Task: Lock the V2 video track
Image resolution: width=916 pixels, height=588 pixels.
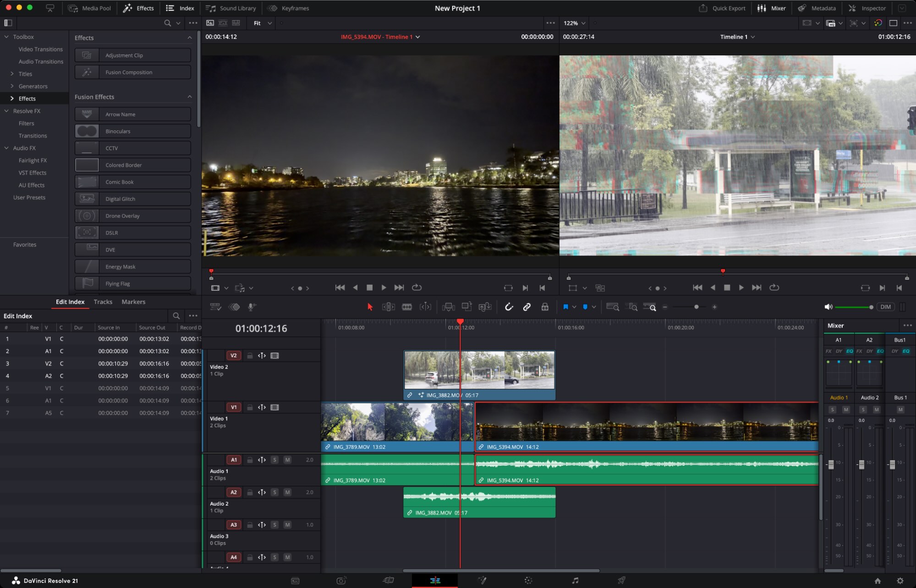Action: [250, 355]
